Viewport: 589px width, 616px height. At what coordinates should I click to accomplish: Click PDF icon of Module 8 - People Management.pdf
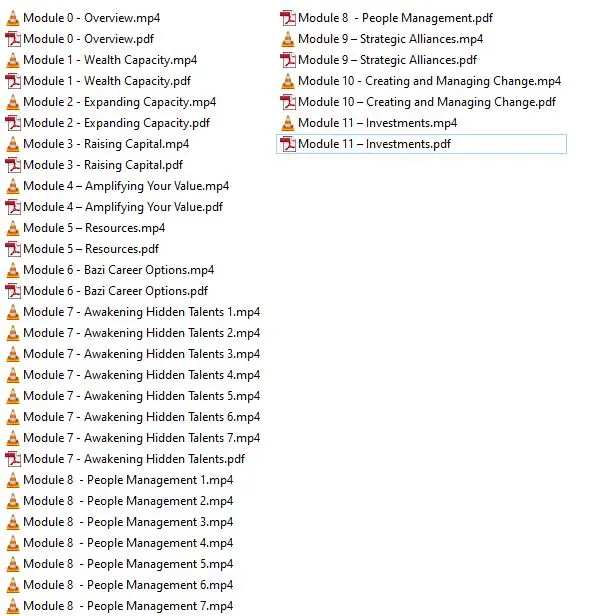288,18
